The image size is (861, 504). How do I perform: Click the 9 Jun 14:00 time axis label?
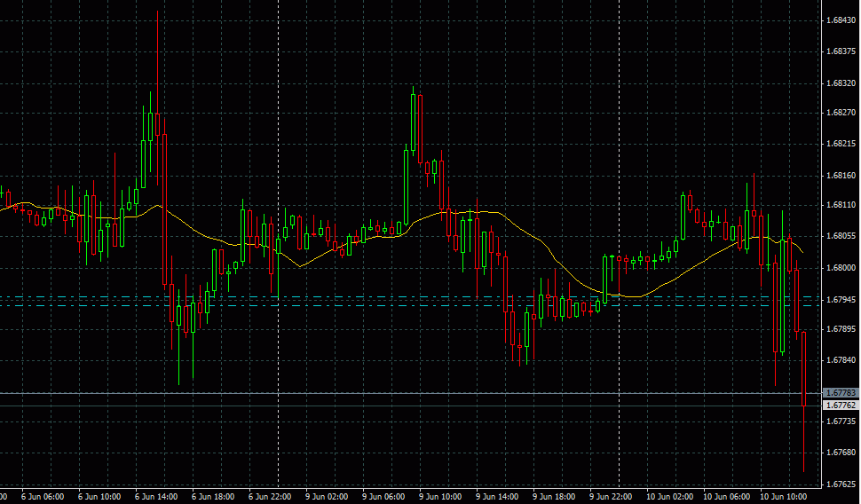click(497, 497)
